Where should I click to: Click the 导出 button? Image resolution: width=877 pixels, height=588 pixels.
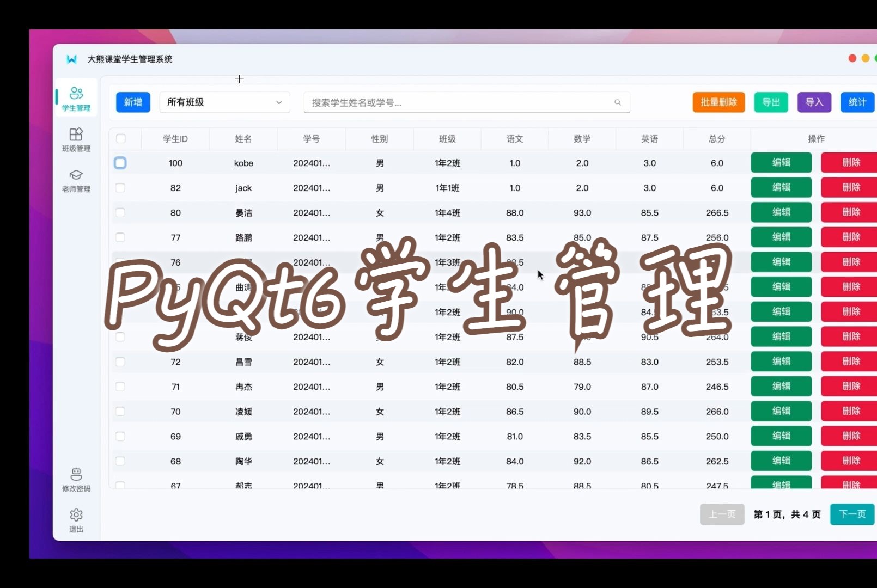click(x=771, y=102)
